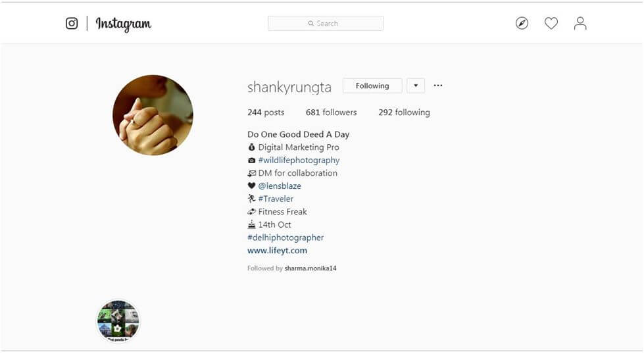View the 292 following list

(404, 113)
